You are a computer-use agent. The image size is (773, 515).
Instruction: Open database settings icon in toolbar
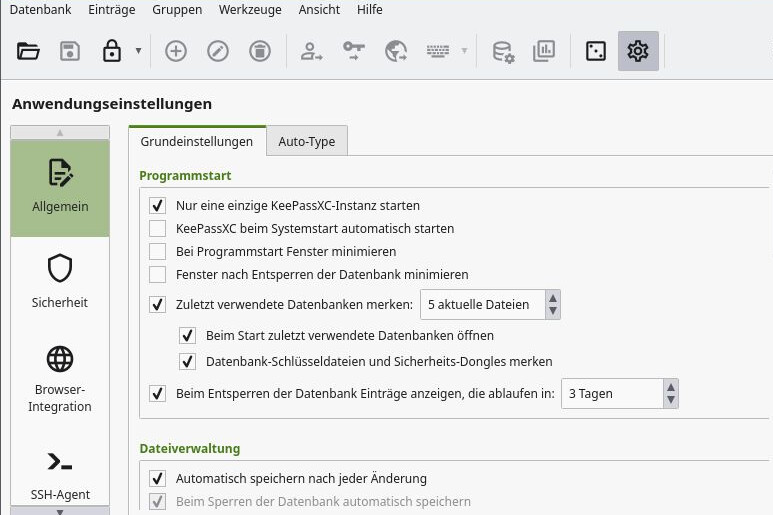tap(503, 51)
